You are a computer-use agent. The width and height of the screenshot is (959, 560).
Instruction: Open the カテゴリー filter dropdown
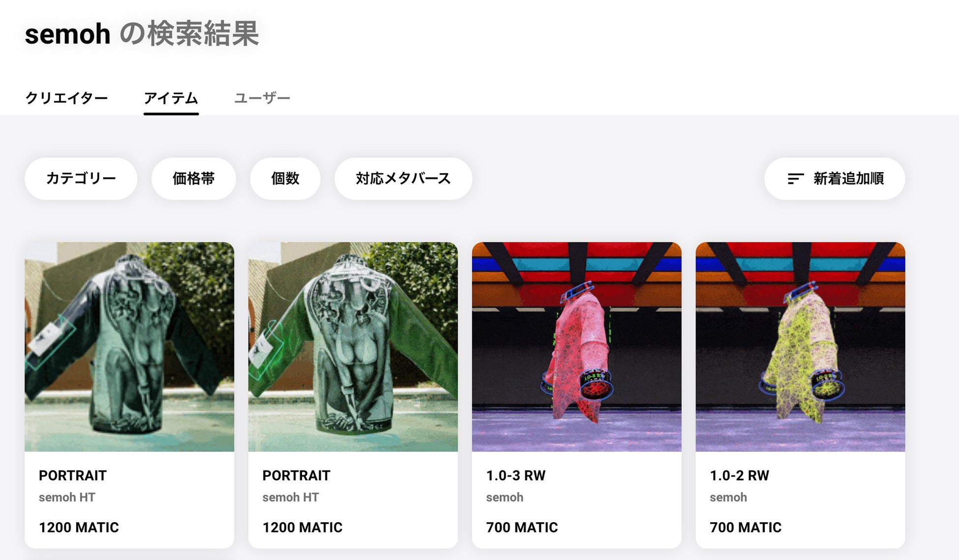coord(81,178)
